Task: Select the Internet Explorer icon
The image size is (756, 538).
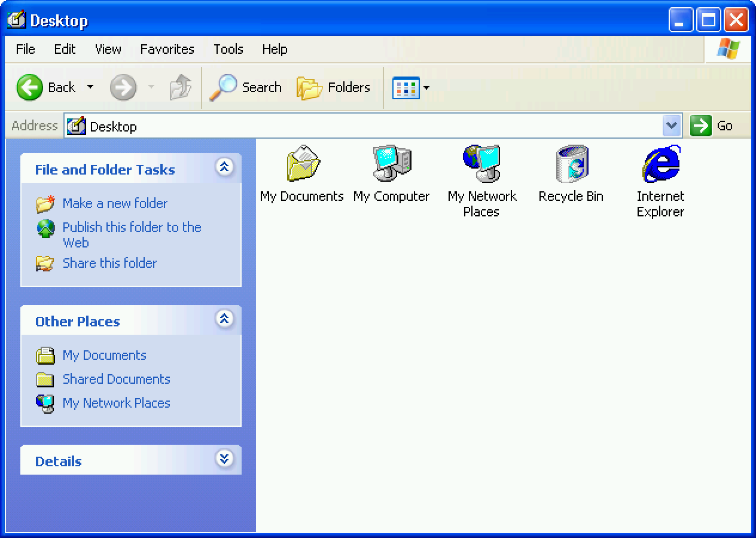Action: (x=661, y=164)
